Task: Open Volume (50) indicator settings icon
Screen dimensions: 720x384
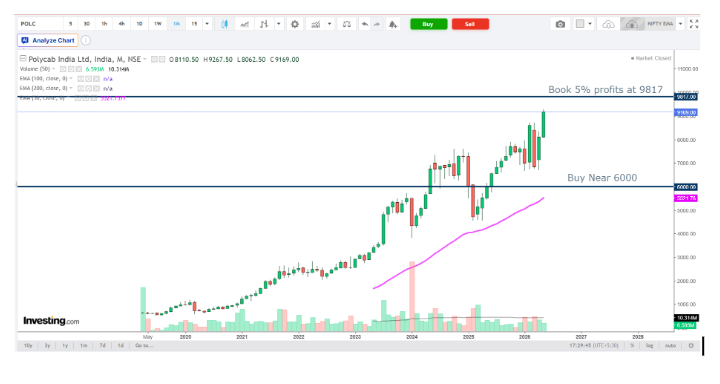Action: click(x=71, y=69)
